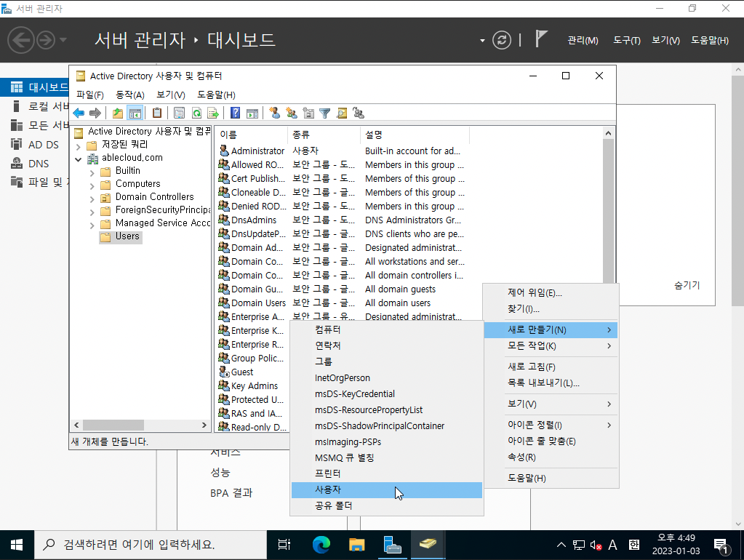Expand the 저장된 쿼리 tree node
The height and width of the screenshot is (560, 744).
tap(79, 147)
